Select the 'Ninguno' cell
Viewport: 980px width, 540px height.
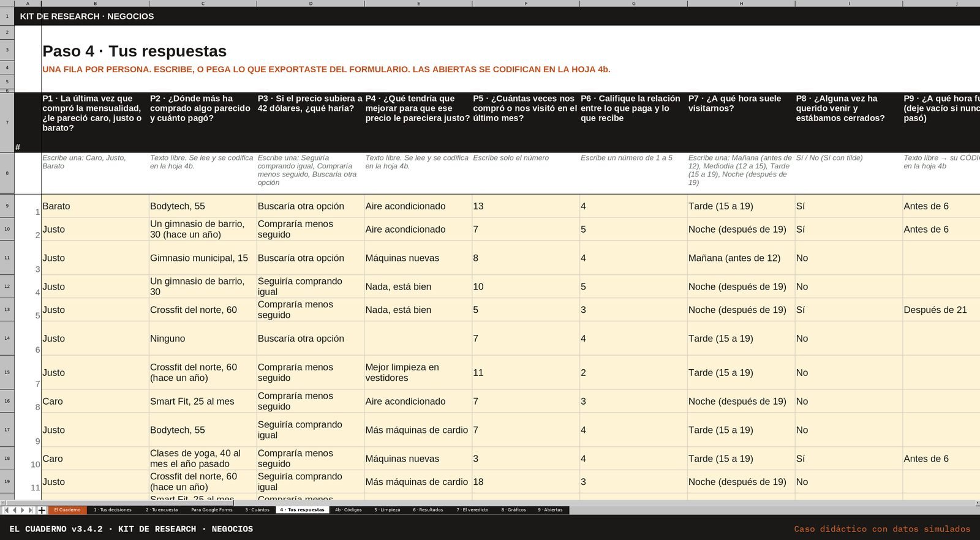(203, 339)
